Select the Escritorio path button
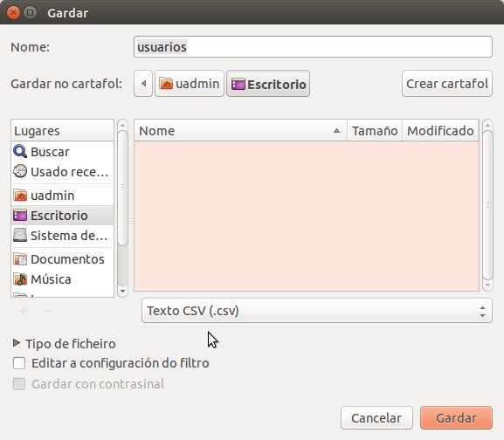This screenshot has width=504, height=440. point(268,84)
